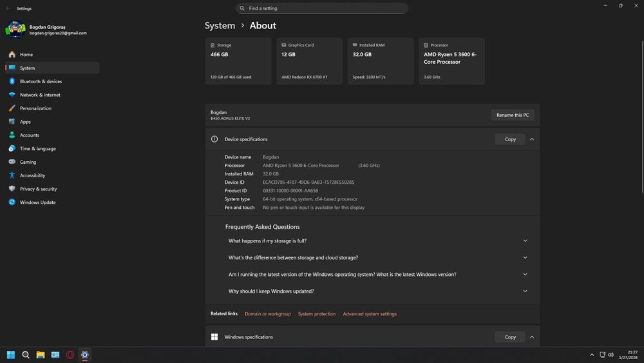Image resolution: width=644 pixels, height=363 pixels.
Task: Open File Explorer from the taskbar
Action: pyautogui.click(x=40, y=355)
